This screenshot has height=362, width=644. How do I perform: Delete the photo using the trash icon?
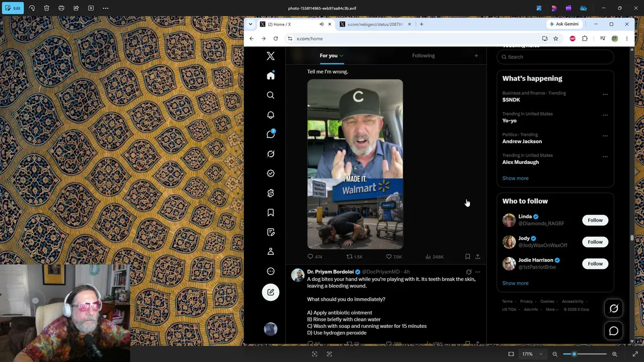click(x=46, y=8)
